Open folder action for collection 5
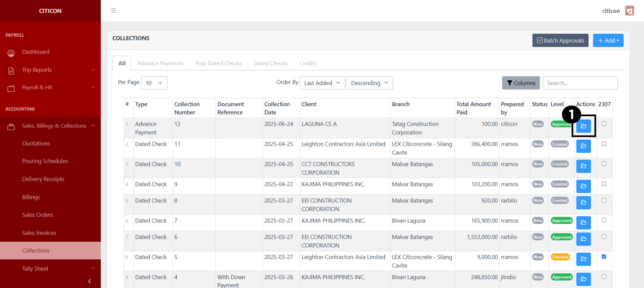The image size is (644, 288). click(x=583, y=259)
